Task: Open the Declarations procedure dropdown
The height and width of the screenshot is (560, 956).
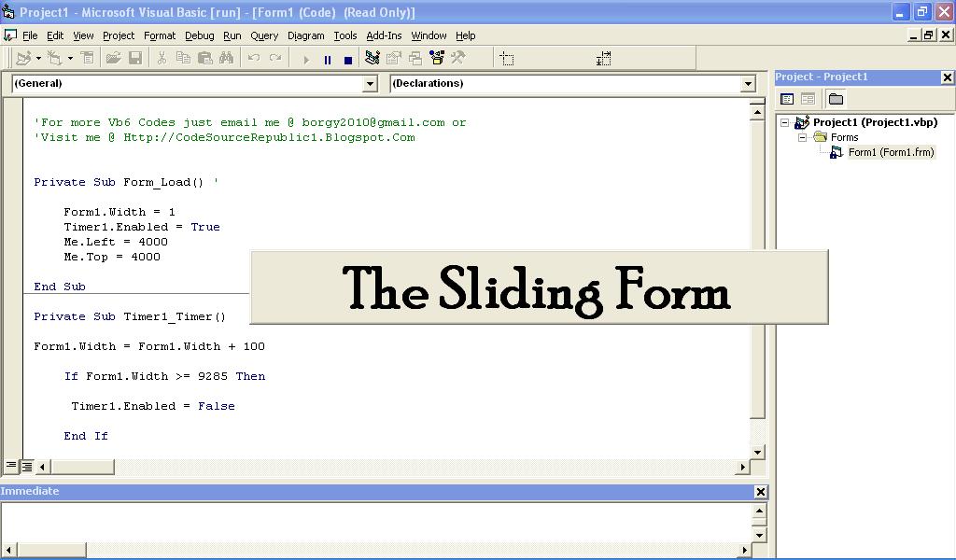Action: click(747, 83)
